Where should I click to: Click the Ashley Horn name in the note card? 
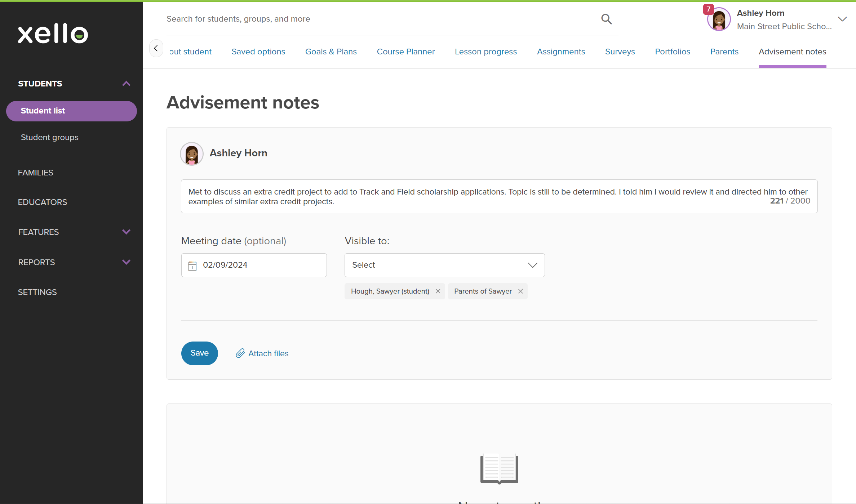pos(238,153)
